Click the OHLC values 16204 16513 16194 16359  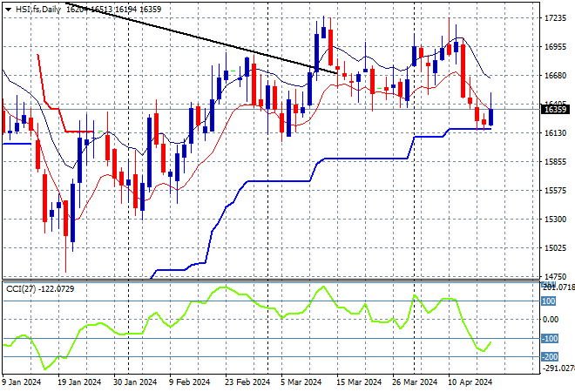pyautogui.click(x=113, y=10)
